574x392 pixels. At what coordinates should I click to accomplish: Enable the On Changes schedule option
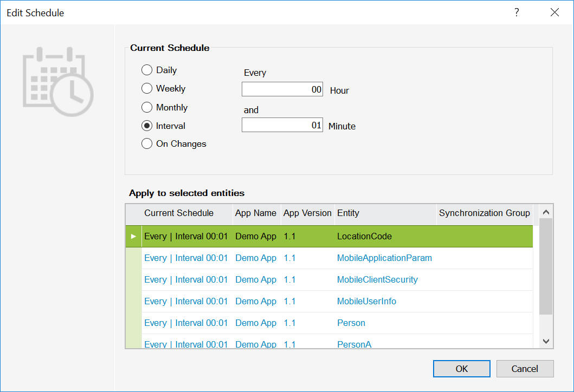[x=147, y=144]
